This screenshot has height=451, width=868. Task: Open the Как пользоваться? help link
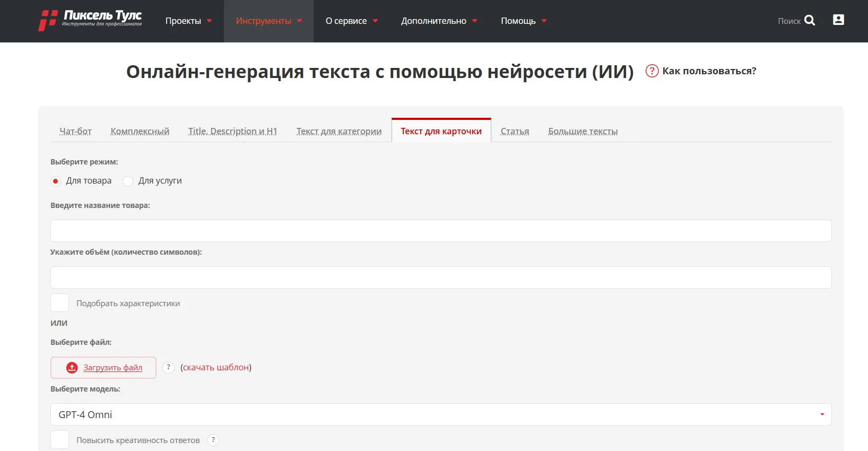click(709, 71)
